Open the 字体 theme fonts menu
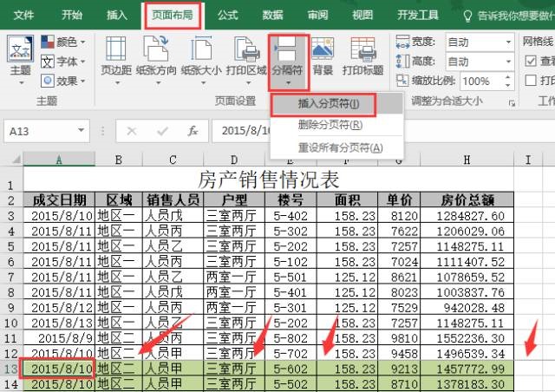 [62, 62]
